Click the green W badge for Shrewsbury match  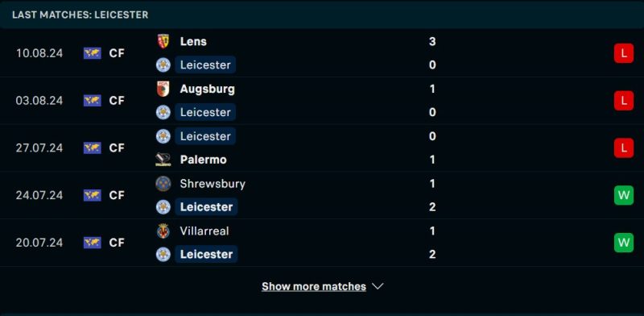pos(623,195)
